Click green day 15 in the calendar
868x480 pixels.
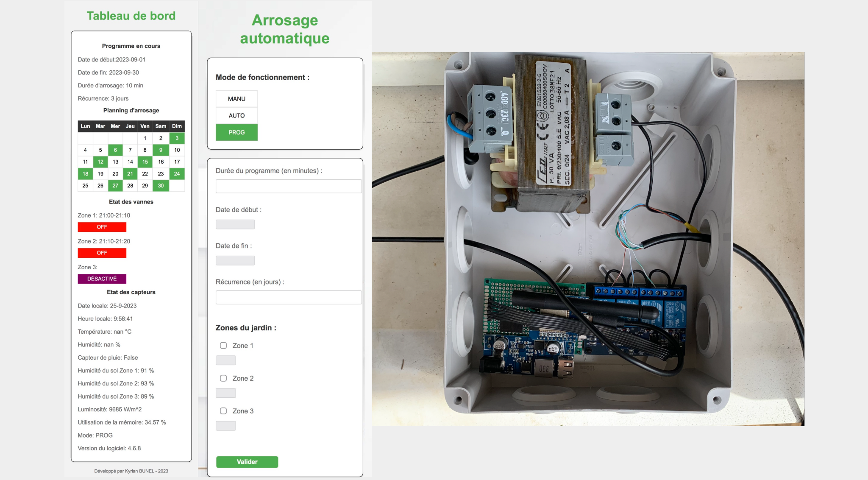(145, 162)
